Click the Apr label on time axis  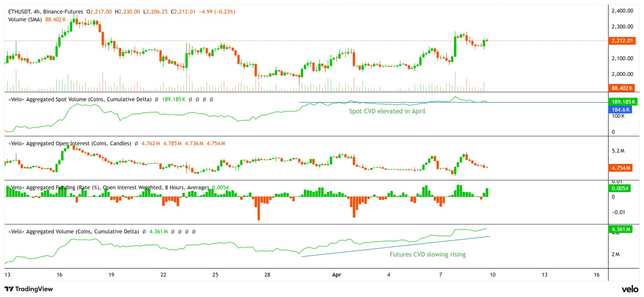pyautogui.click(x=336, y=275)
